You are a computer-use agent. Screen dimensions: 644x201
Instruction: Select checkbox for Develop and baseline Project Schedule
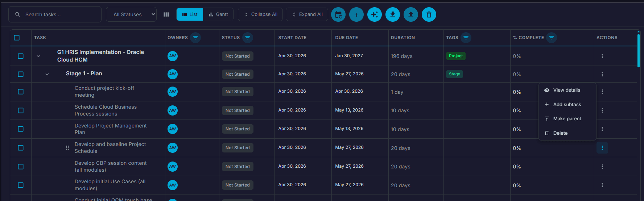(21, 148)
